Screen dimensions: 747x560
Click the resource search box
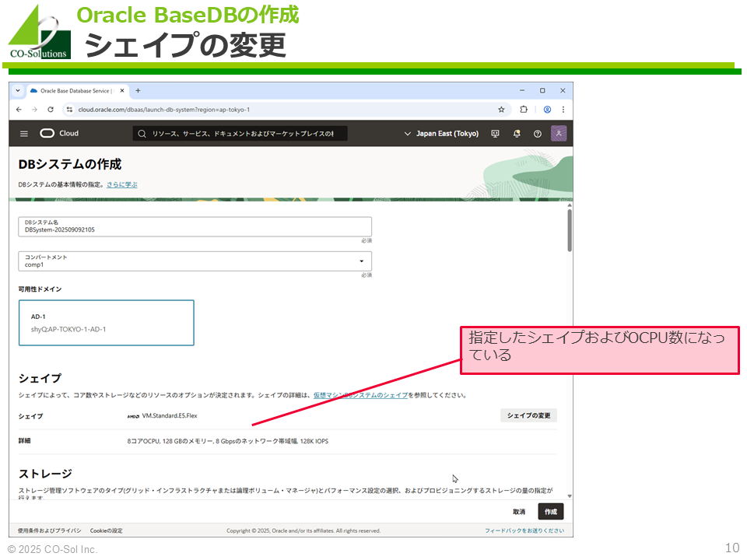(240, 134)
